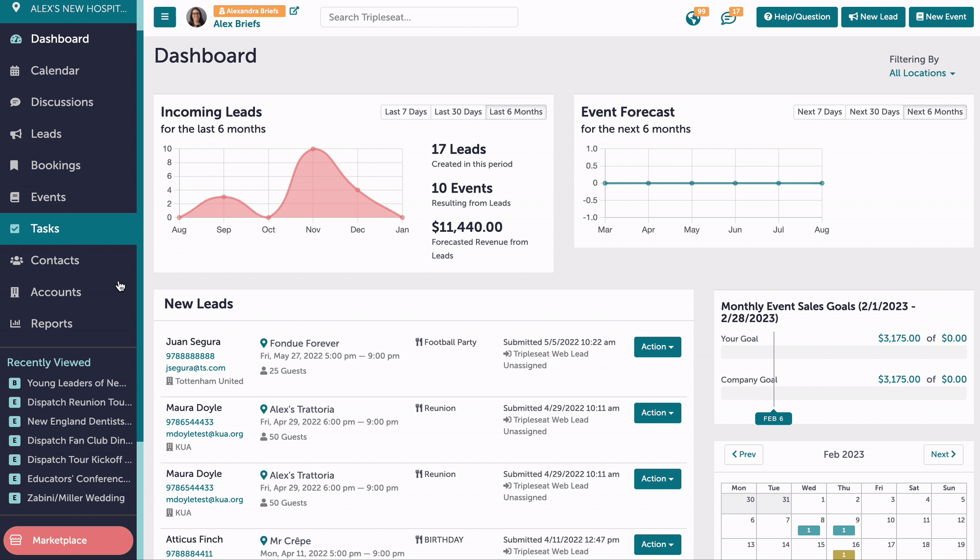Go to previous month with Prev button
Viewport: 980px width, 560px height.
coord(744,455)
